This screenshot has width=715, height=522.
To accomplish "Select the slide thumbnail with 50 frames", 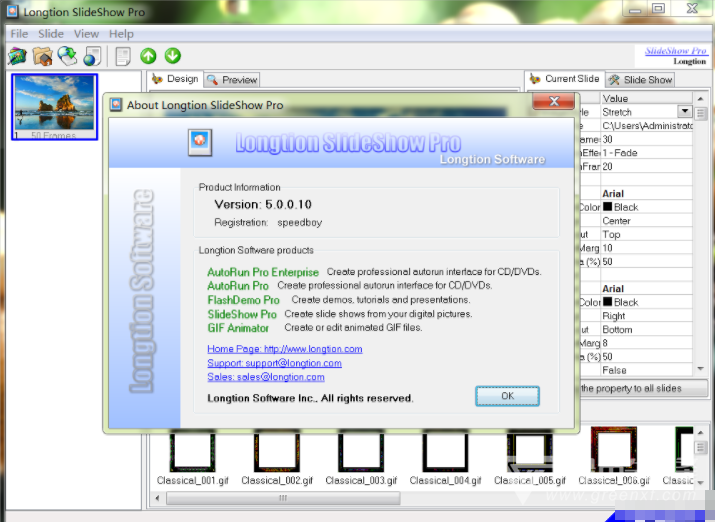I will 55,104.
